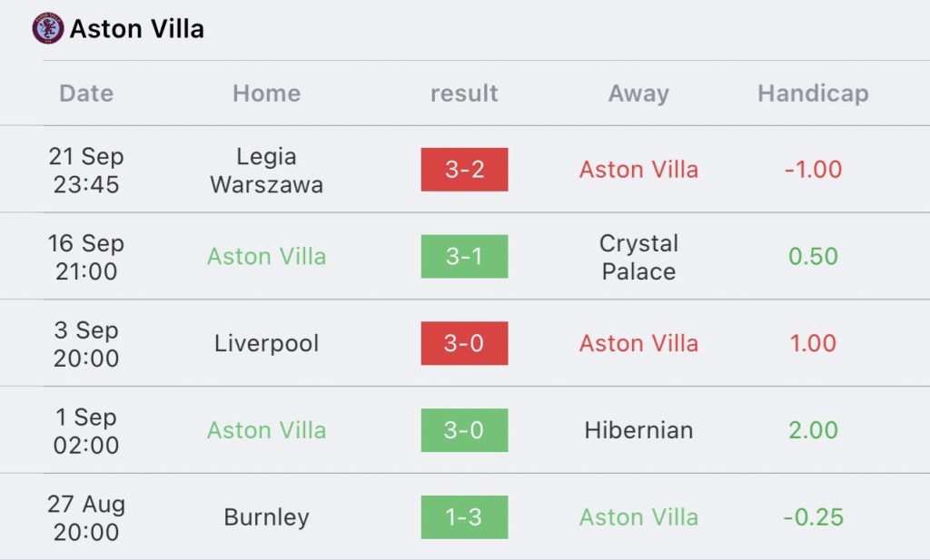Image resolution: width=930 pixels, height=560 pixels.
Task: Select the Handicap column header
Action: point(813,93)
